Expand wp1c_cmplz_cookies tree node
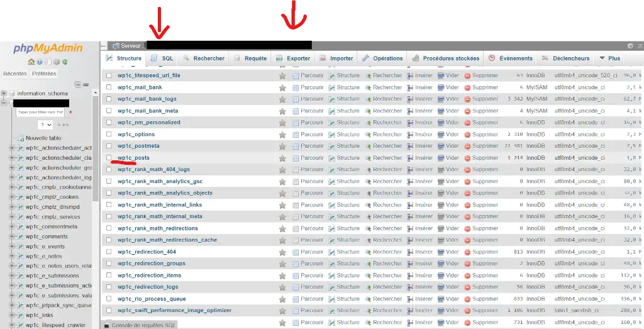644x329 pixels. 12,197
